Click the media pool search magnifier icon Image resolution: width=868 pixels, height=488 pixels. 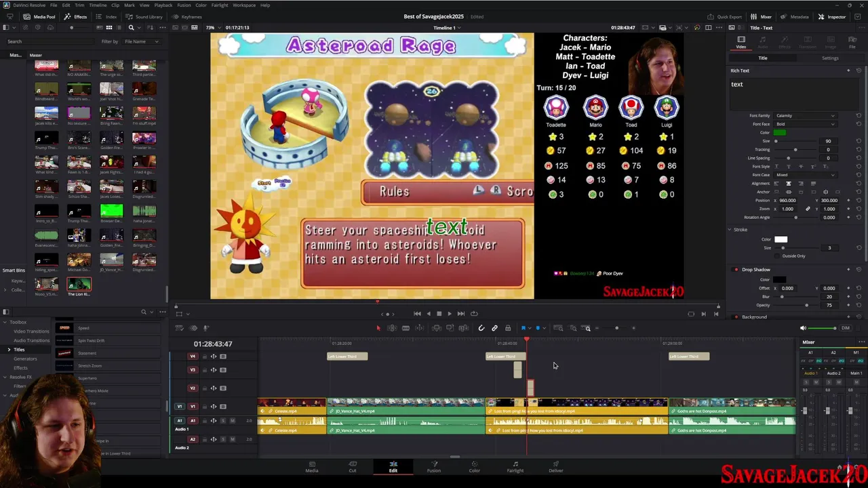click(132, 27)
